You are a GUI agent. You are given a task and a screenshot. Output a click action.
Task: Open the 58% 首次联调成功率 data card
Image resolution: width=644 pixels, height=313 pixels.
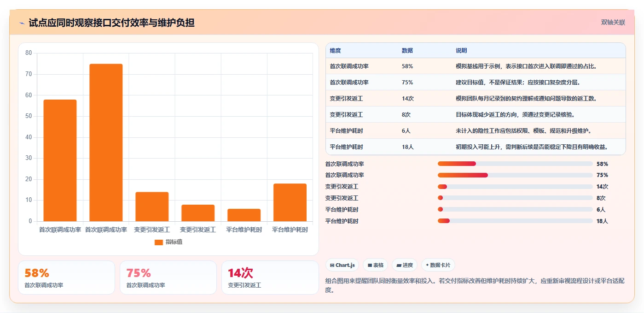click(66, 278)
